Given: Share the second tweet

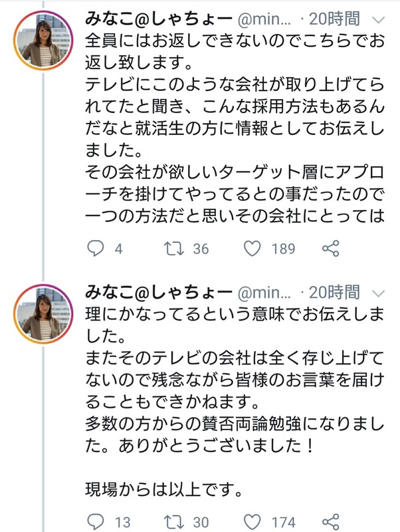Looking at the screenshot, I should [x=330, y=522].
